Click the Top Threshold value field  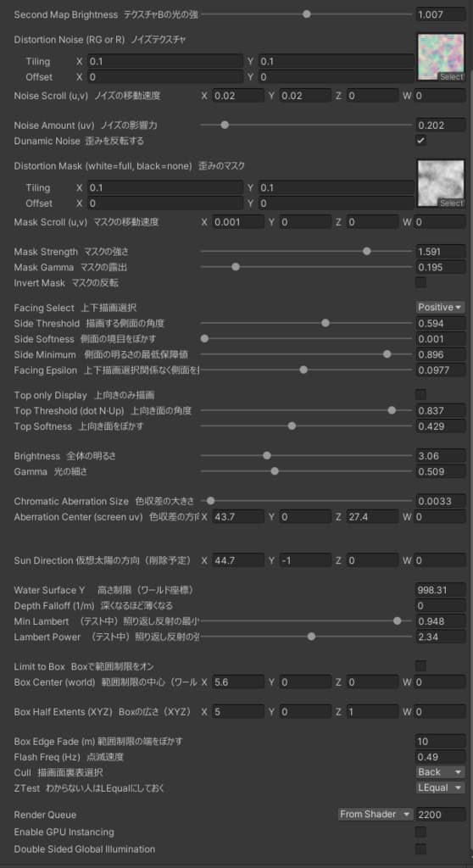(x=440, y=411)
